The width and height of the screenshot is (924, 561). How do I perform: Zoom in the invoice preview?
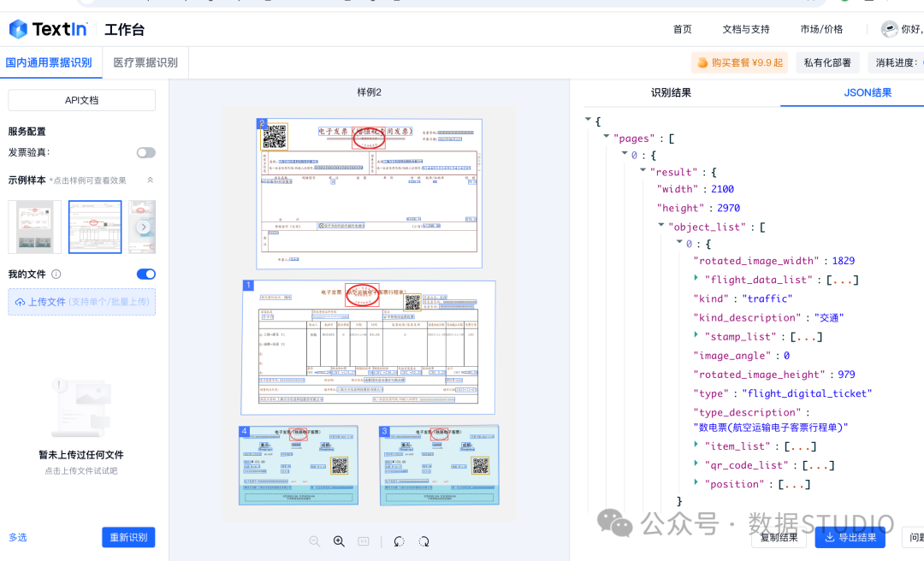click(x=339, y=541)
